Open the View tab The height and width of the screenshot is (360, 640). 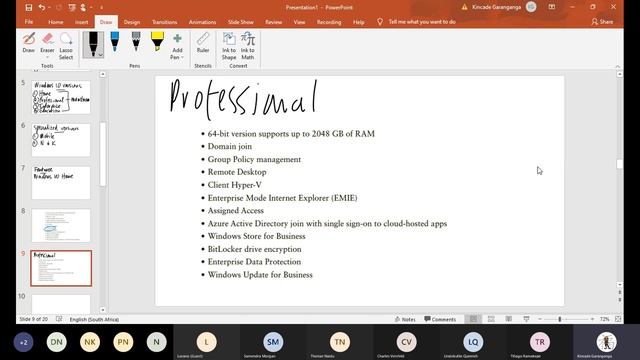point(299,22)
